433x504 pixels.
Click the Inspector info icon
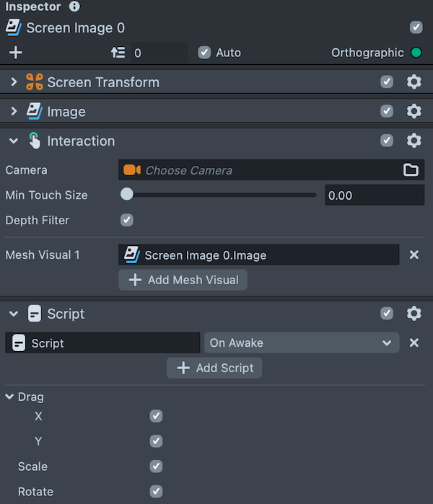point(75,7)
